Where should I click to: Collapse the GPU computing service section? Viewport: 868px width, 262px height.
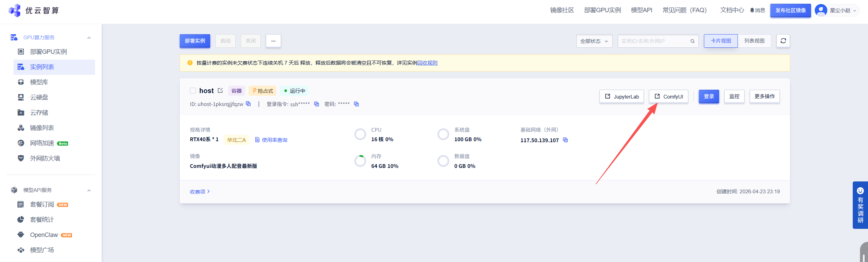click(89, 38)
